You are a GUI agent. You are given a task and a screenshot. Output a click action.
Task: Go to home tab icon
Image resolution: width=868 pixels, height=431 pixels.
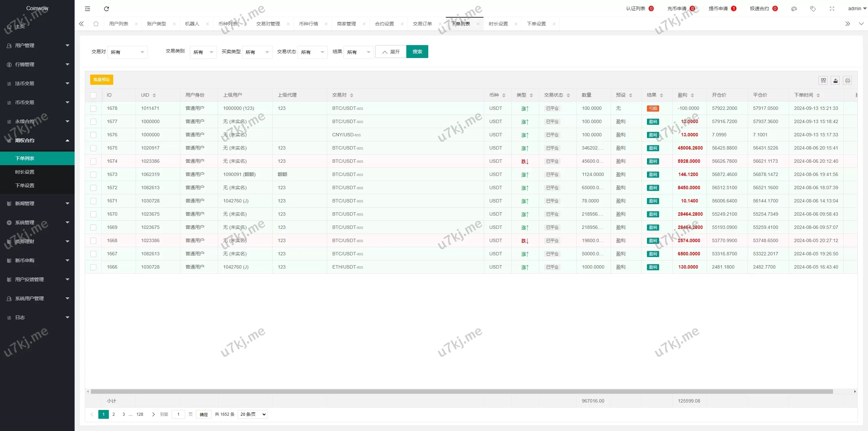pos(96,24)
